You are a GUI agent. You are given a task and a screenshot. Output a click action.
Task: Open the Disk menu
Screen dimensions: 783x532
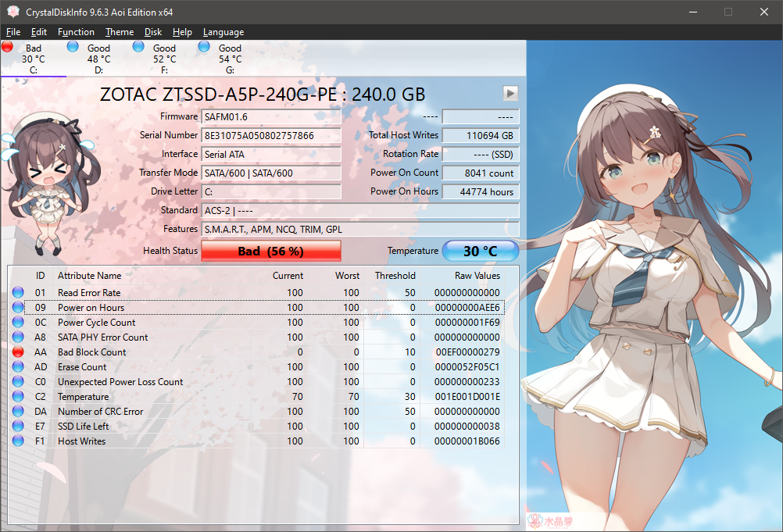tap(153, 32)
